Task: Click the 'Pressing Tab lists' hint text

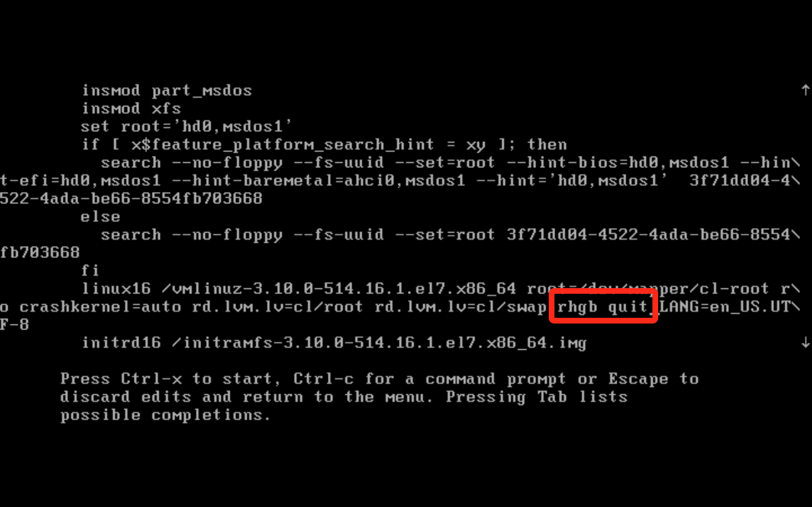Action: point(537,397)
